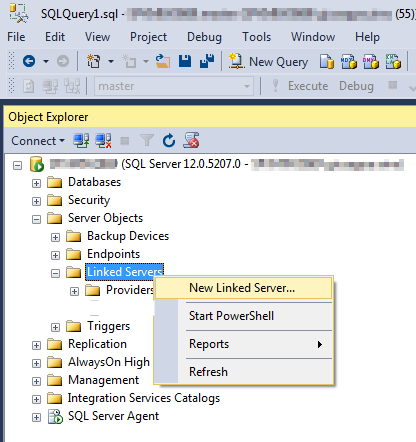Image resolution: width=416 pixels, height=442 pixels.
Task: Click the Save All icon
Action: pyautogui.click(x=207, y=61)
